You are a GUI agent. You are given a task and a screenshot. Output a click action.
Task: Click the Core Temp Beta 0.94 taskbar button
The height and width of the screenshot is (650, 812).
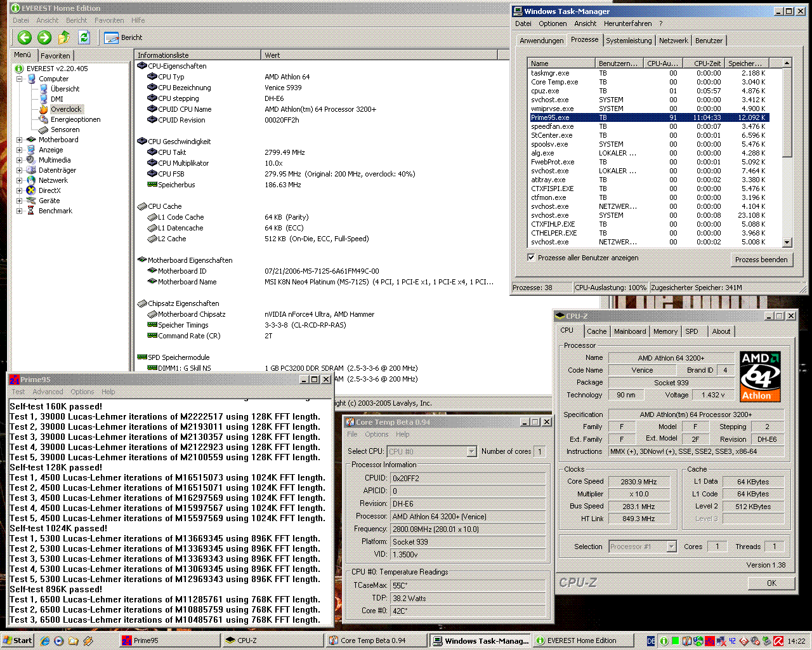pyautogui.click(x=376, y=640)
